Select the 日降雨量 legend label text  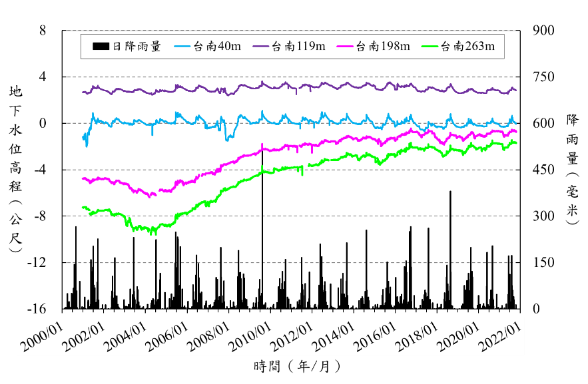tap(137, 47)
